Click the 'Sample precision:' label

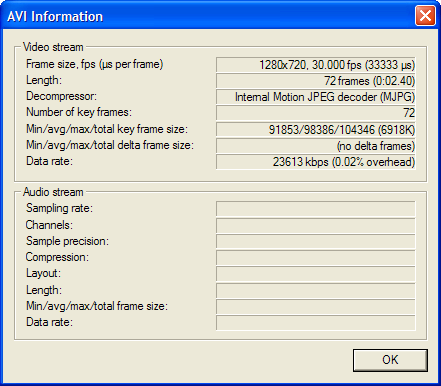point(67,241)
